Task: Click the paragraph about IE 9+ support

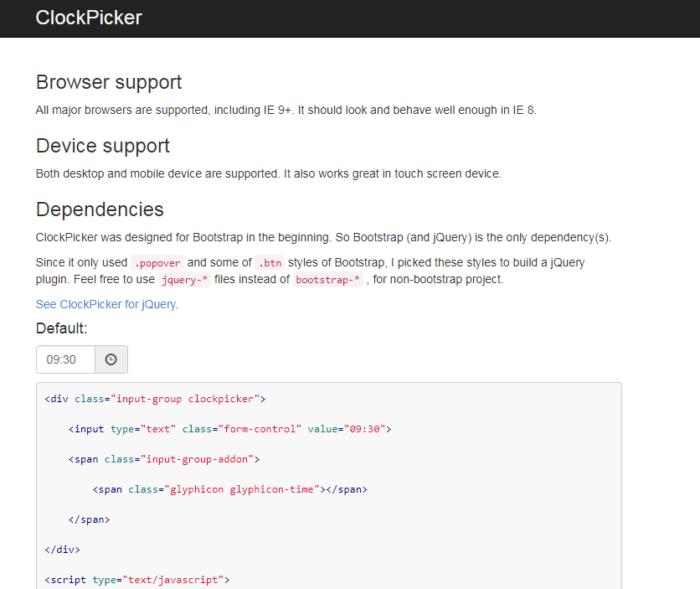Action: pyautogui.click(x=286, y=110)
